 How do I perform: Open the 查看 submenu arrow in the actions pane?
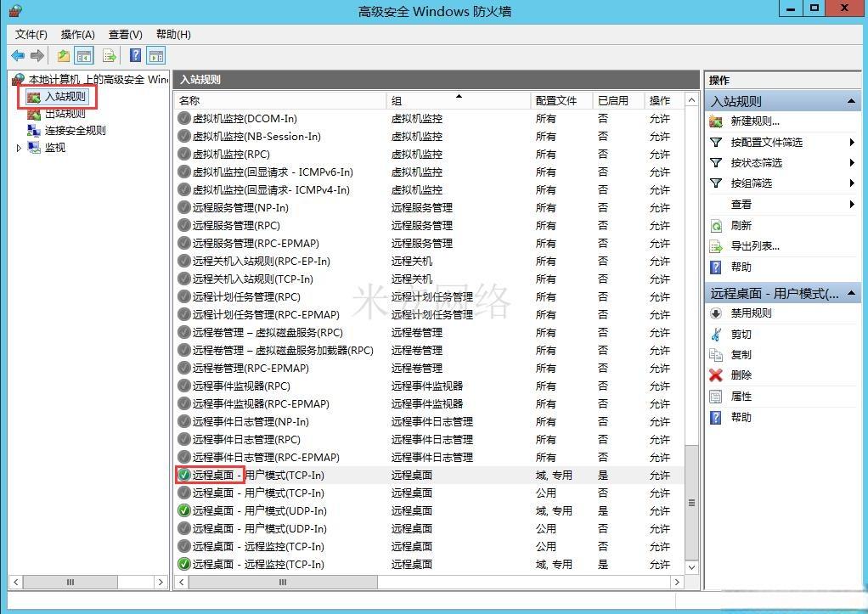click(852, 205)
